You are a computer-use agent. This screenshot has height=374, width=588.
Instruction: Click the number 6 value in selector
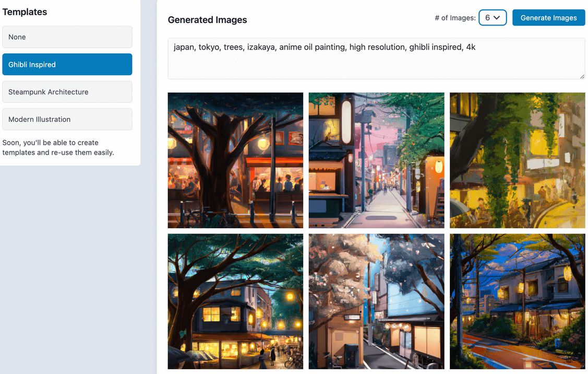coord(487,18)
